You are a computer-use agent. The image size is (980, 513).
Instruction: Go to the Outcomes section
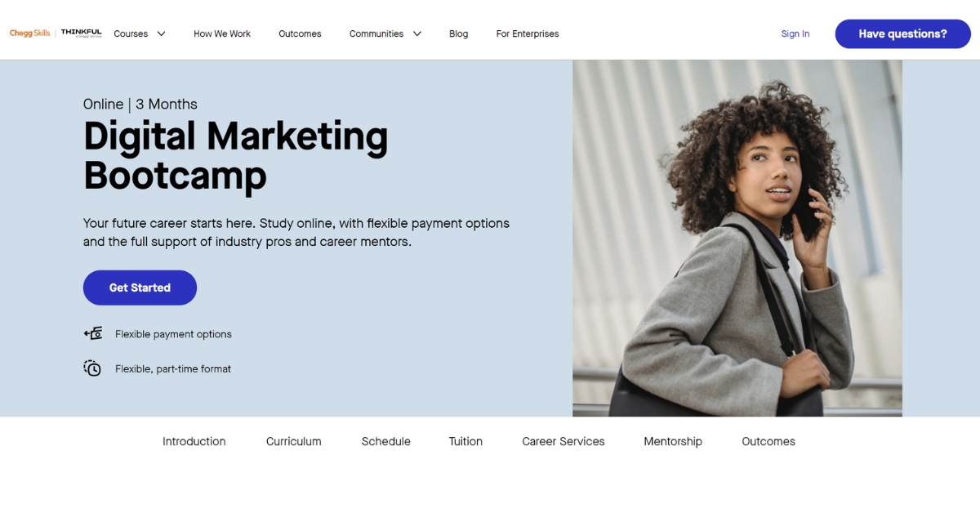click(300, 33)
